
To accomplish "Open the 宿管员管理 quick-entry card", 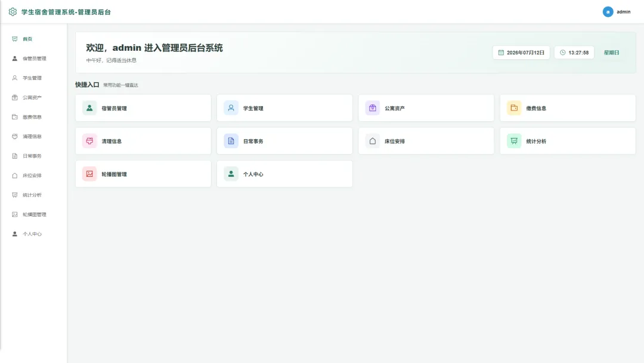I will pyautogui.click(x=143, y=107).
